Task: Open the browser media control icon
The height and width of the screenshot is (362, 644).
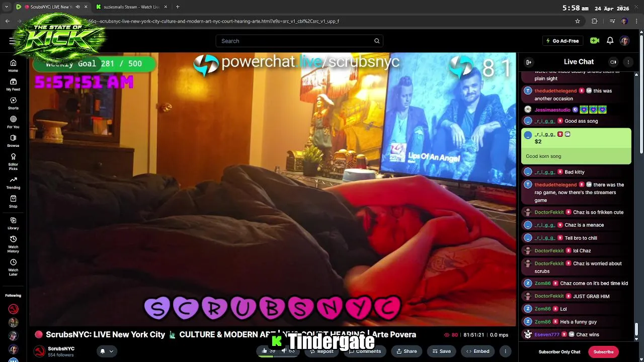Action: coord(612,21)
